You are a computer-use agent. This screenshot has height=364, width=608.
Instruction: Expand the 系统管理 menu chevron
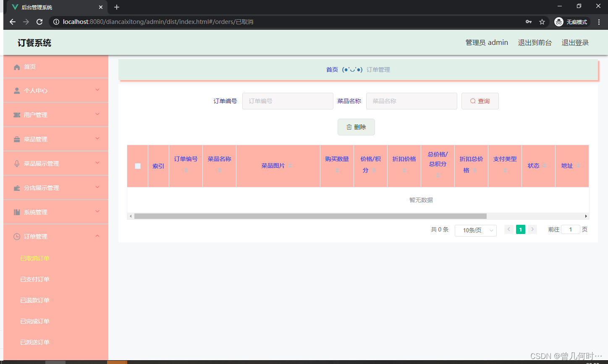click(x=97, y=211)
